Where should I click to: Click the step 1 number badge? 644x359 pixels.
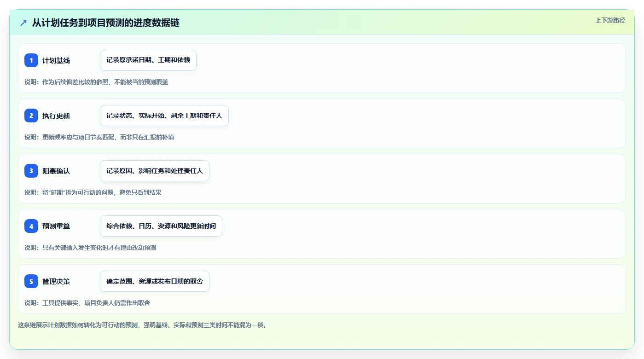pyautogui.click(x=31, y=60)
